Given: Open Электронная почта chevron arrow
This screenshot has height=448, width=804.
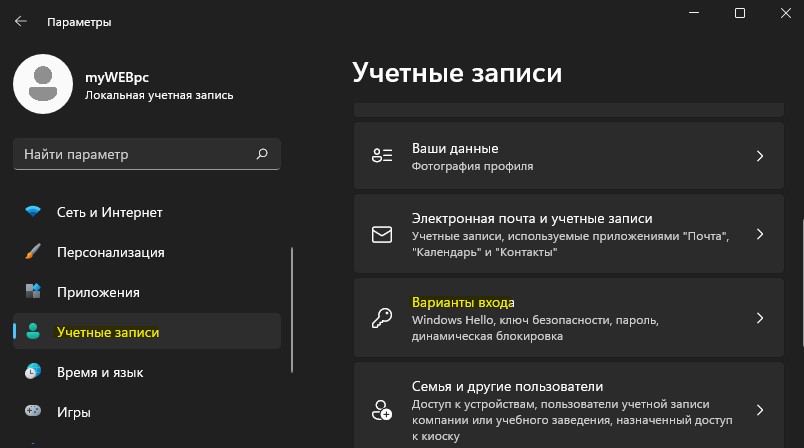Looking at the screenshot, I should [760, 234].
